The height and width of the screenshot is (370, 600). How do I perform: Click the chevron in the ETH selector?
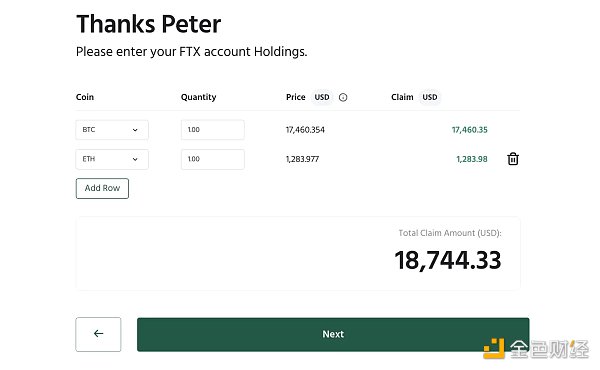pos(135,159)
